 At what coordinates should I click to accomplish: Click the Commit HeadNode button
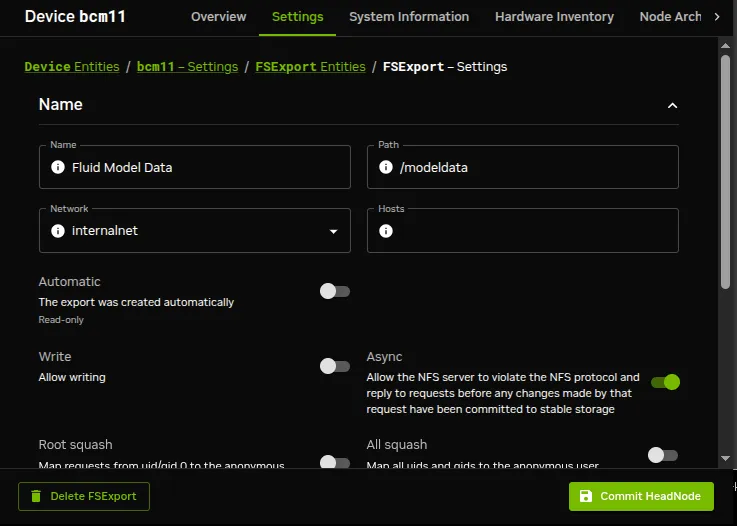[641, 496]
